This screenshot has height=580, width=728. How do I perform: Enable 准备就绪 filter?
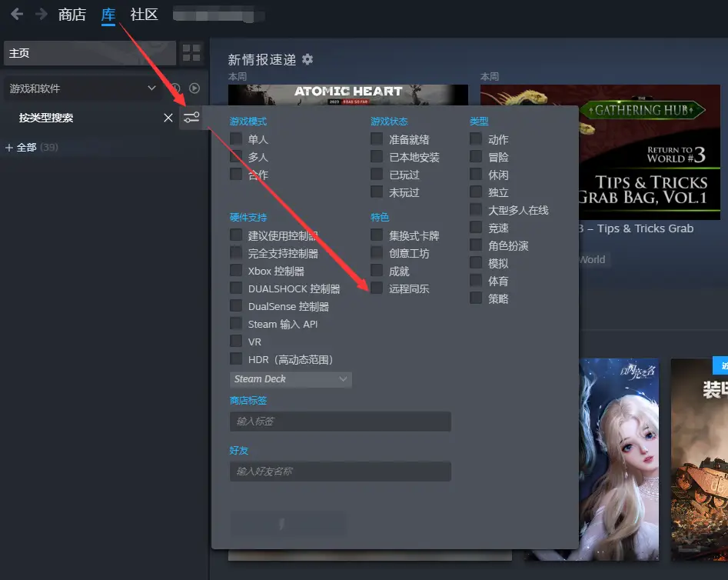coord(377,138)
